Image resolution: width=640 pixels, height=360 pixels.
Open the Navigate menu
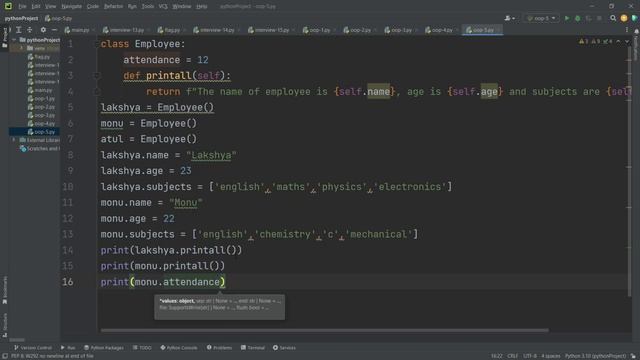(x=71, y=6)
